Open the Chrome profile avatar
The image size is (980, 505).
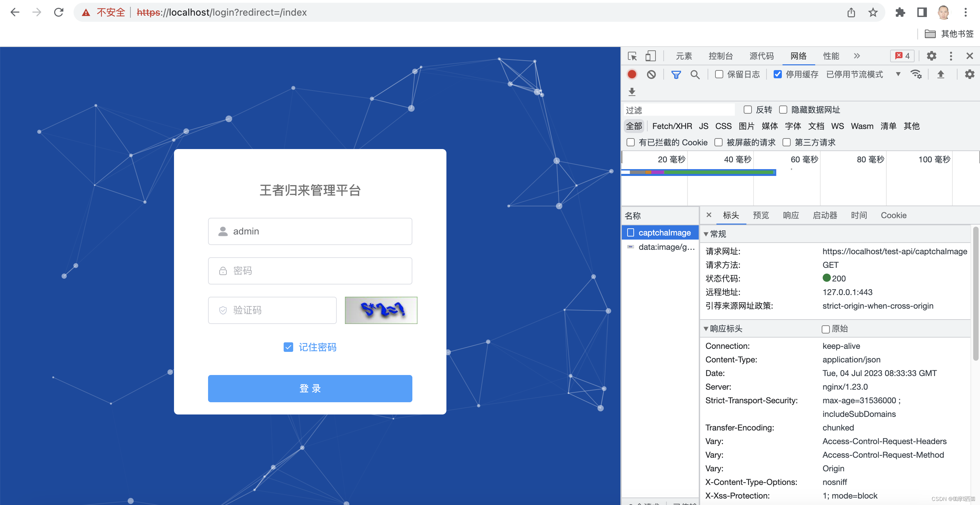click(x=944, y=13)
